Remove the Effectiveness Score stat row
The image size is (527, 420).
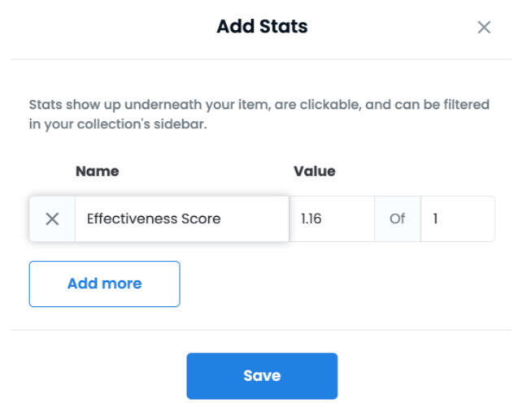(x=52, y=219)
